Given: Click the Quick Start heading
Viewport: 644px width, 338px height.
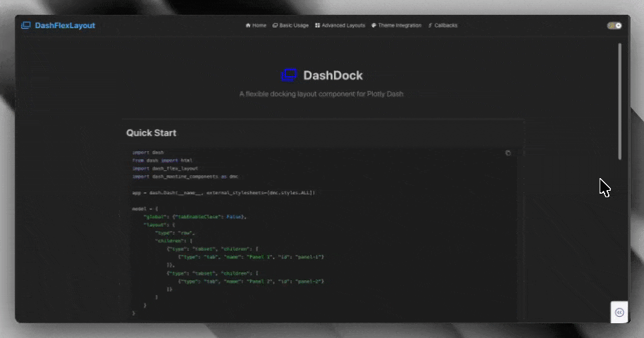Looking at the screenshot, I should click(151, 132).
